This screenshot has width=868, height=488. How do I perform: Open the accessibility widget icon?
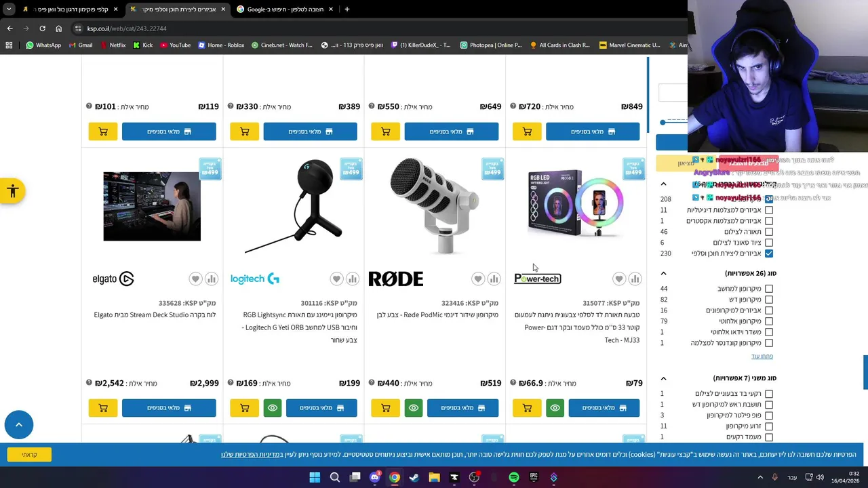(x=12, y=191)
